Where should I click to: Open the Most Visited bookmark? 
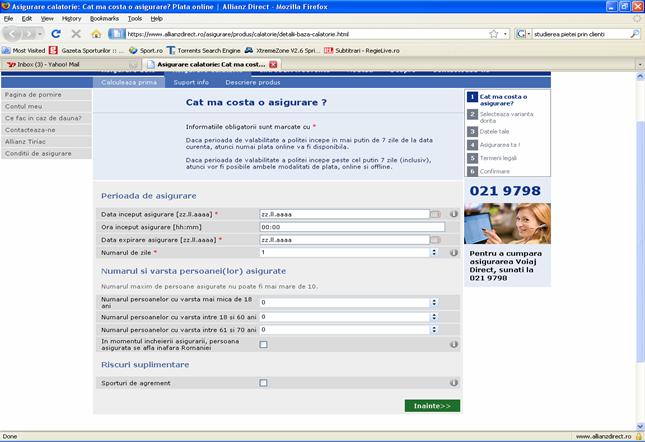(23, 51)
